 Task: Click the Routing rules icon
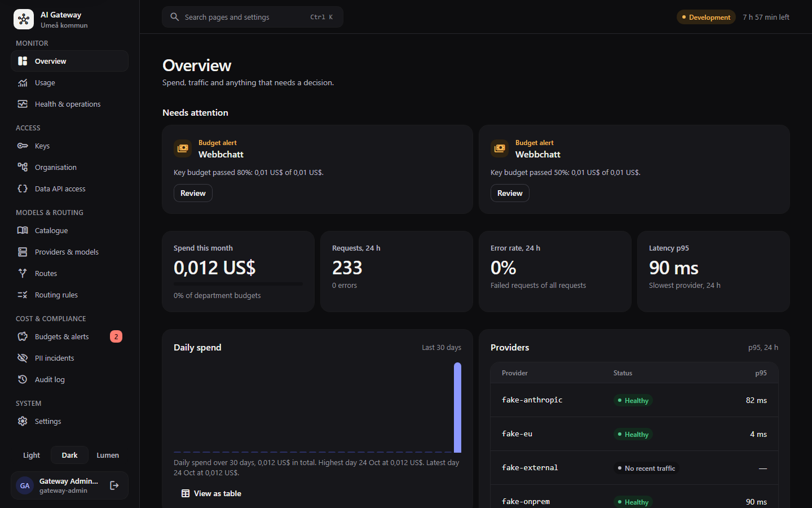click(23, 295)
